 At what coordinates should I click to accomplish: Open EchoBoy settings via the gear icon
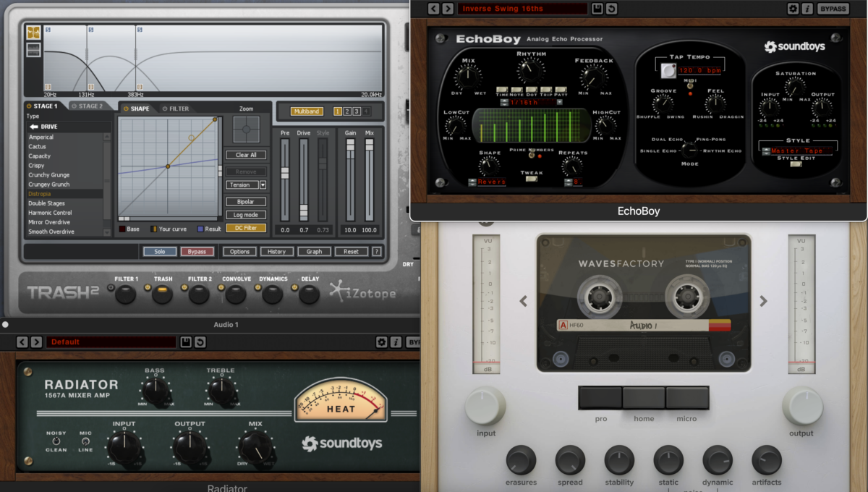click(793, 8)
